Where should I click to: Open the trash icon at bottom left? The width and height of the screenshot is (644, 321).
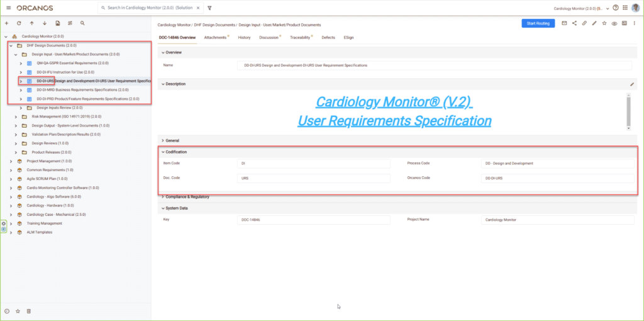tap(29, 311)
